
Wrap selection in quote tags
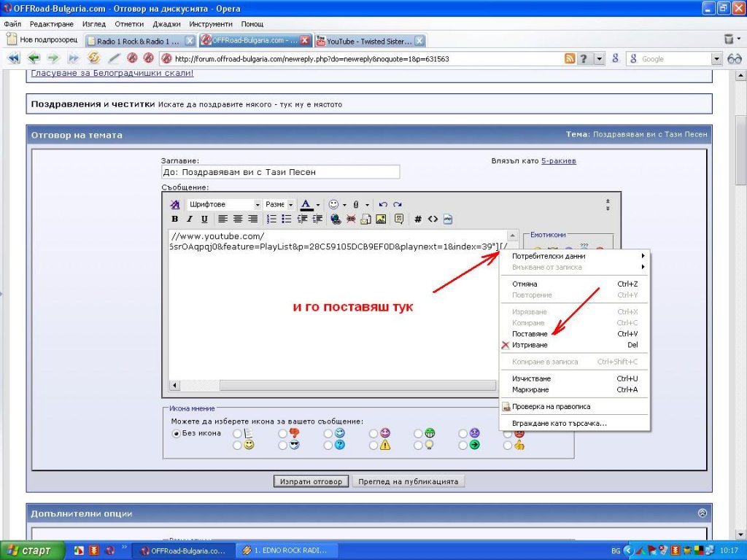click(x=399, y=219)
